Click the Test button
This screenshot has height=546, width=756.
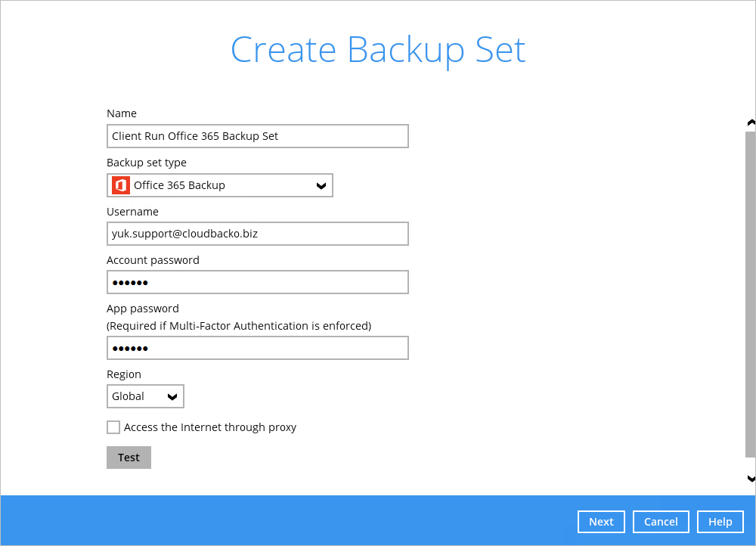click(x=129, y=458)
